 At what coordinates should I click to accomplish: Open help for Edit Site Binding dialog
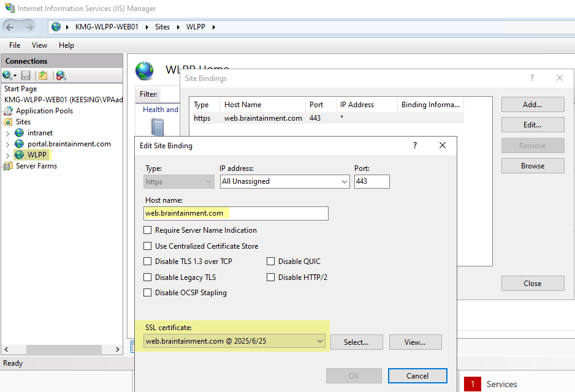click(x=415, y=145)
